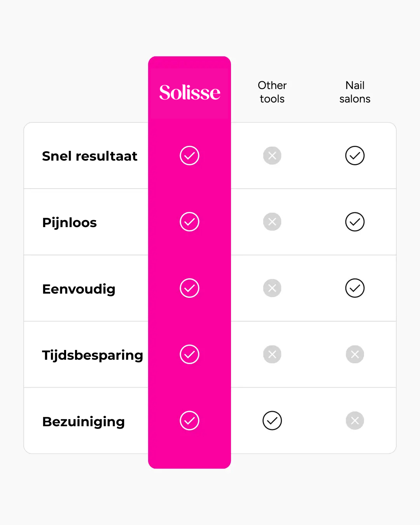This screenshot has height=525, width=420.
Task: Click Solisse checkmark in Eenvoudig row
Action: (189, 288)
